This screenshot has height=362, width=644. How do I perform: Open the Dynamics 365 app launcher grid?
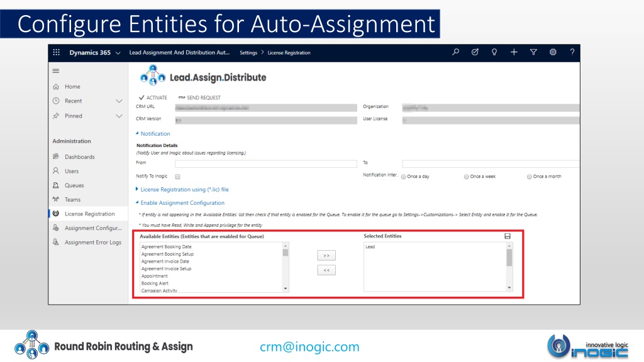coord(56,52)
